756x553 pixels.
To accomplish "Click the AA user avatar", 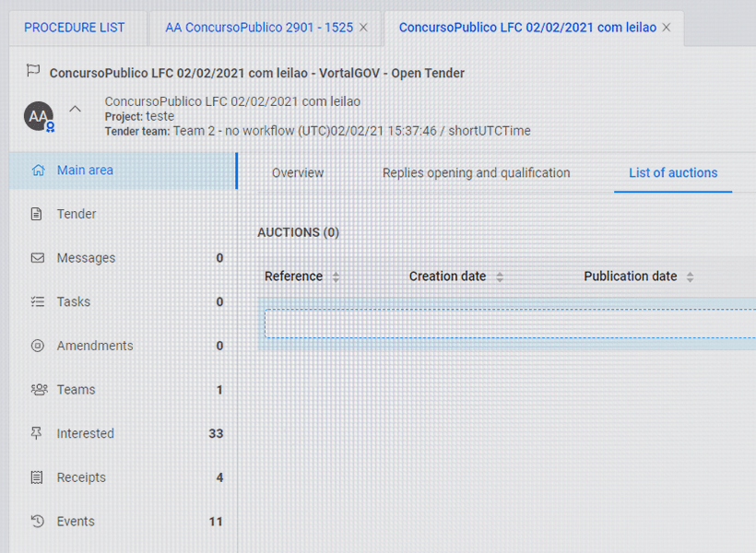I will [39, 117].
